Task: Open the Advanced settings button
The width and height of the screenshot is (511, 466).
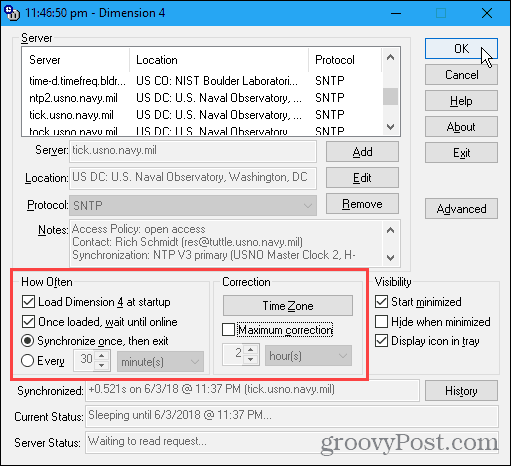Action: (461, 209)
